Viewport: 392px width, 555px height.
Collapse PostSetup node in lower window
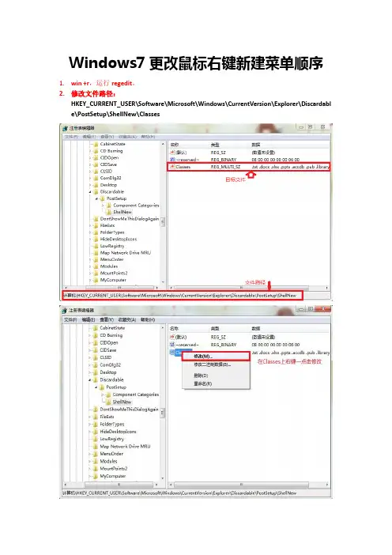96,387
